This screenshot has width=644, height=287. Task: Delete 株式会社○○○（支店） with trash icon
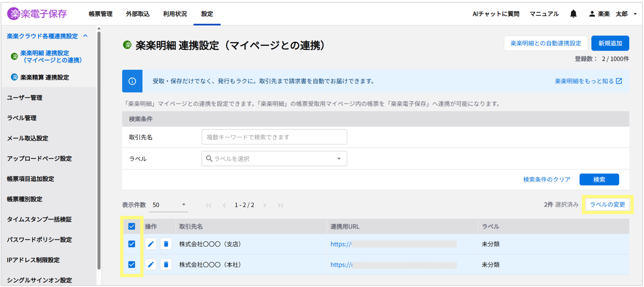click(x=166, y=244)
